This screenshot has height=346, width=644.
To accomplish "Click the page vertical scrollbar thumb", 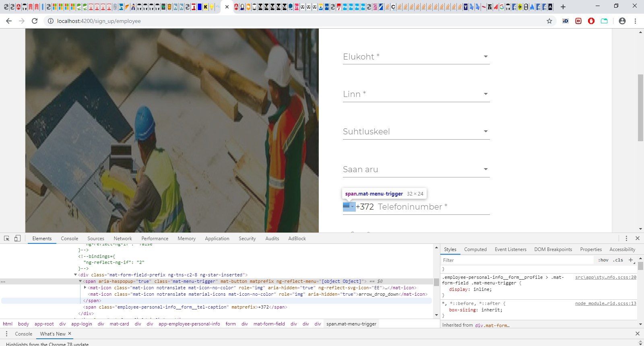I will (x=640, y=107).
